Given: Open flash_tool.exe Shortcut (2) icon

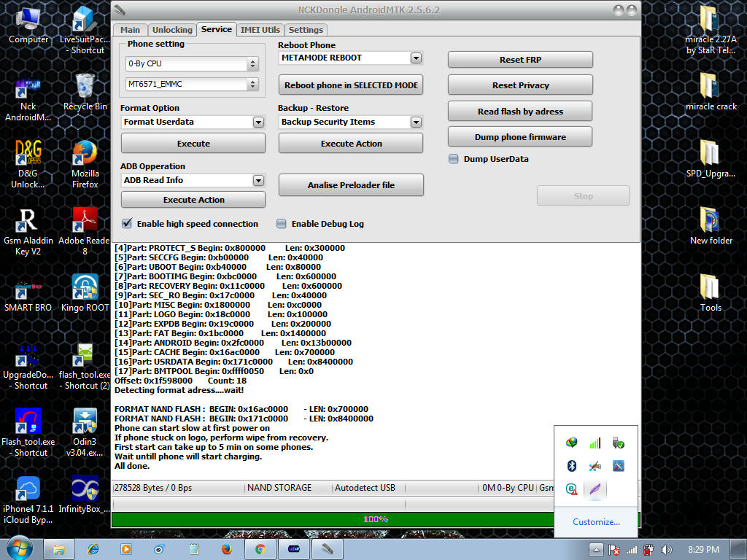Looking at the screenshot, I should click(x=85, y=367).
